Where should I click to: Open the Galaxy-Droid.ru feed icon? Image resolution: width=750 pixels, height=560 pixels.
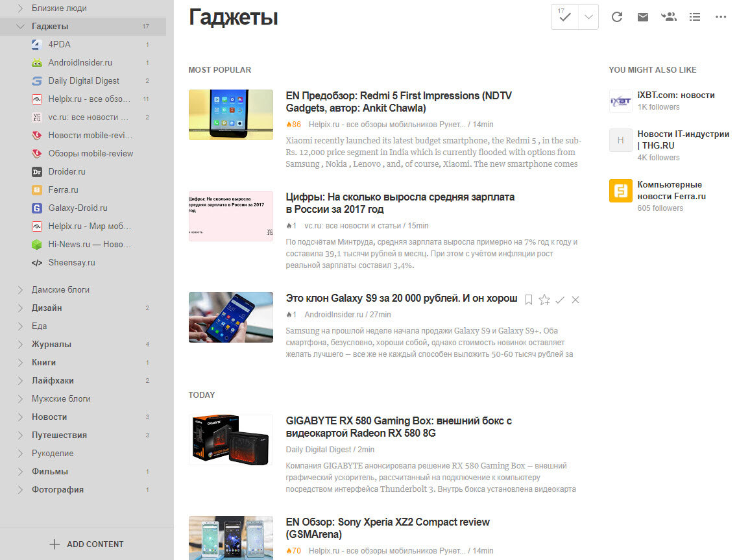click(37, 208)
